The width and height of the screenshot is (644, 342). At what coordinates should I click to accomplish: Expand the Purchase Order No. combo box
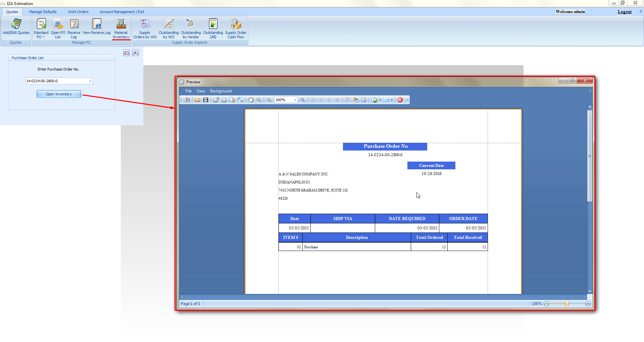(90, 81)
